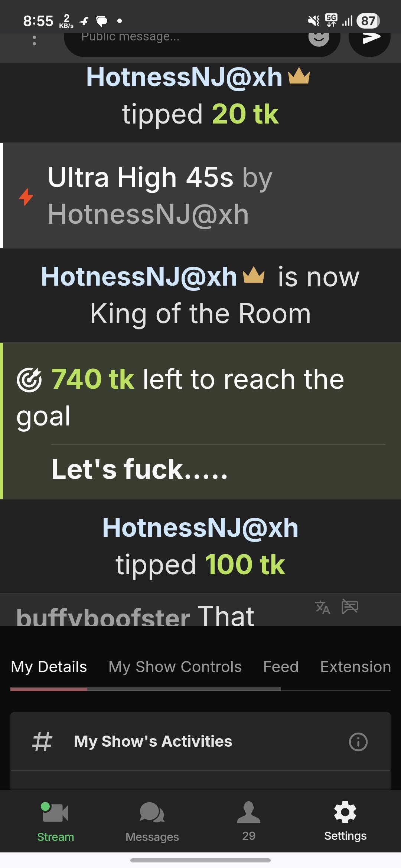Tap the 740 tk goal progress banner
This screenshot has width=401, height=868.
200,421
